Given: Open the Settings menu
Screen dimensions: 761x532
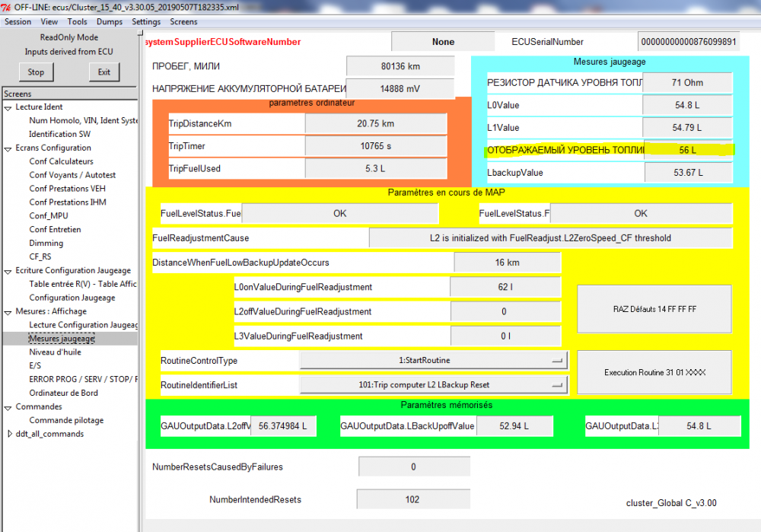Looking at the screenshot, I should (x=146, y=22).
